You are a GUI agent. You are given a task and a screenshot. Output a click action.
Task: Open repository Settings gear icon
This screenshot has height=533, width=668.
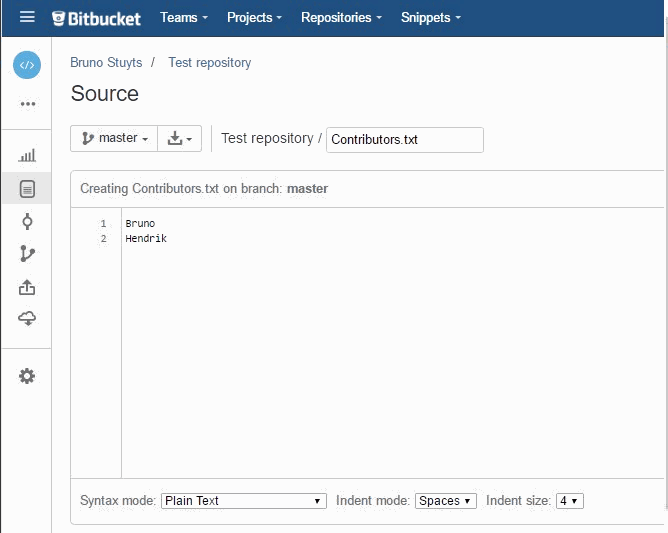[x=27, y=376]
